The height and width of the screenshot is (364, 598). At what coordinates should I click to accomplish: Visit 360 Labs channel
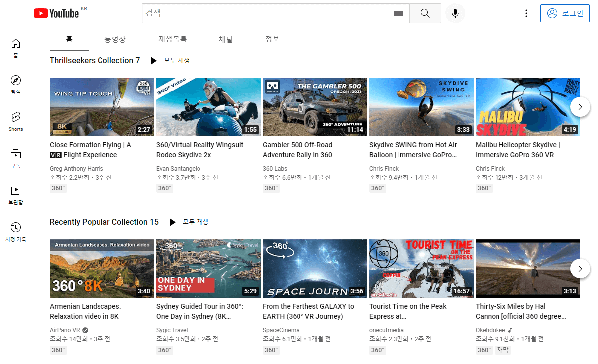pos(275,169)
